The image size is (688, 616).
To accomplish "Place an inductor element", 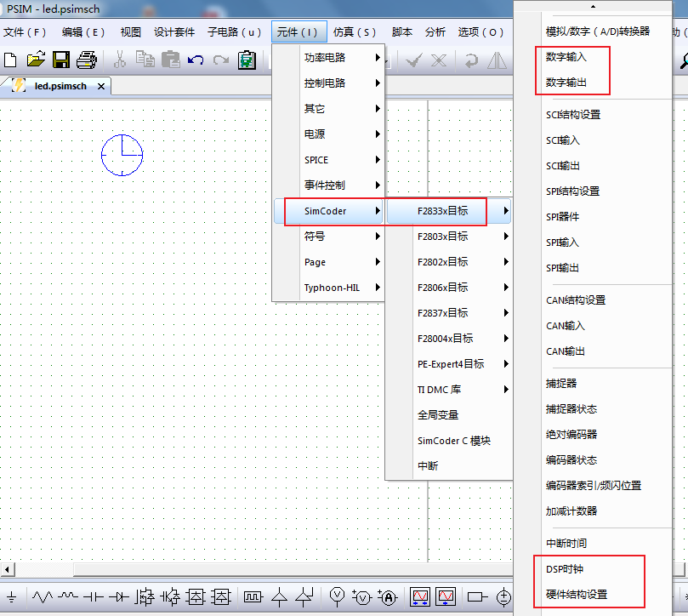I will pyautogui.click(x=68, y=596).
